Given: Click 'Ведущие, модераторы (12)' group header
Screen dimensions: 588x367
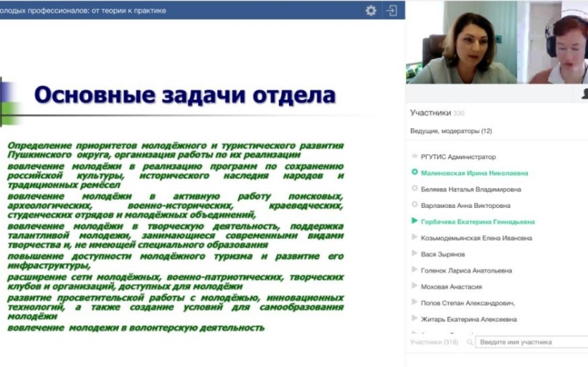Looking at the screenshot, I should (451, 131).
